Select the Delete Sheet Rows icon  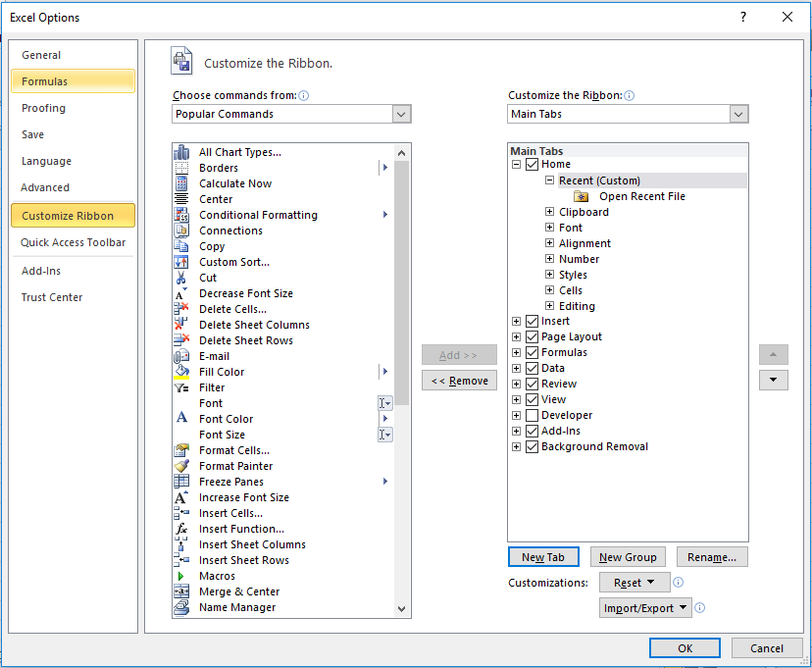(181, 339)
